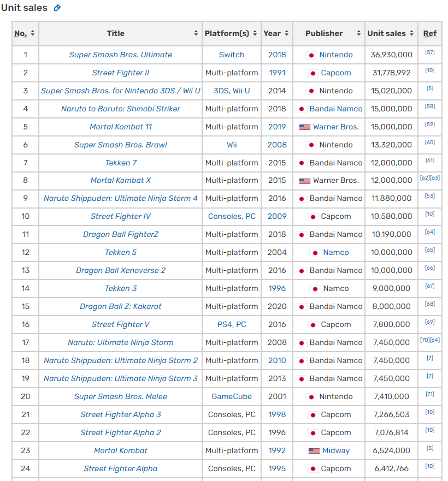Open Tekken 7 link

coord(120,163)
